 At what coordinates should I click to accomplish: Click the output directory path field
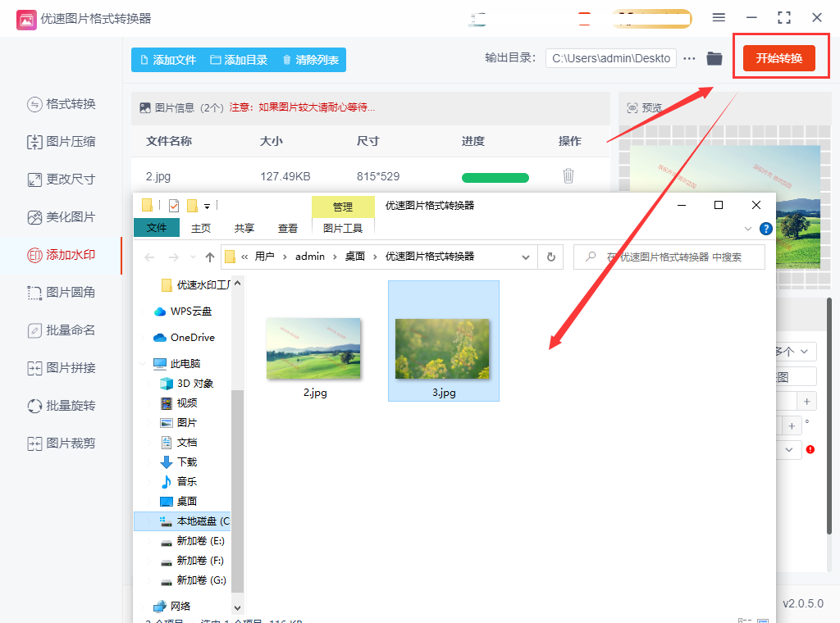tap(610, 58)
